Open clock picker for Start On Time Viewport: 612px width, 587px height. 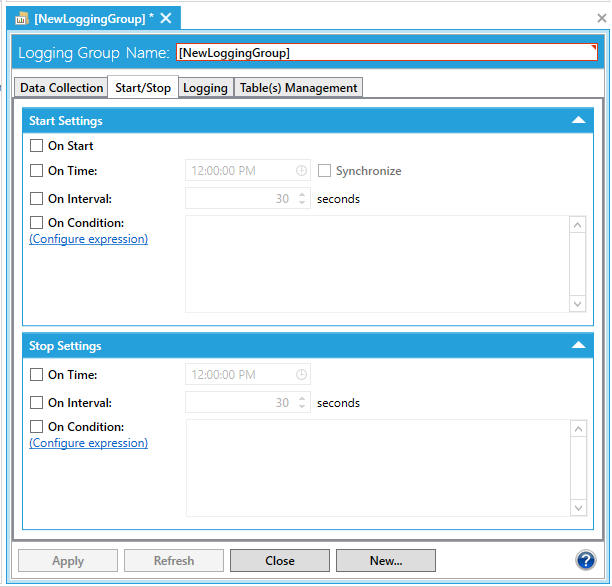pos(301,171)
